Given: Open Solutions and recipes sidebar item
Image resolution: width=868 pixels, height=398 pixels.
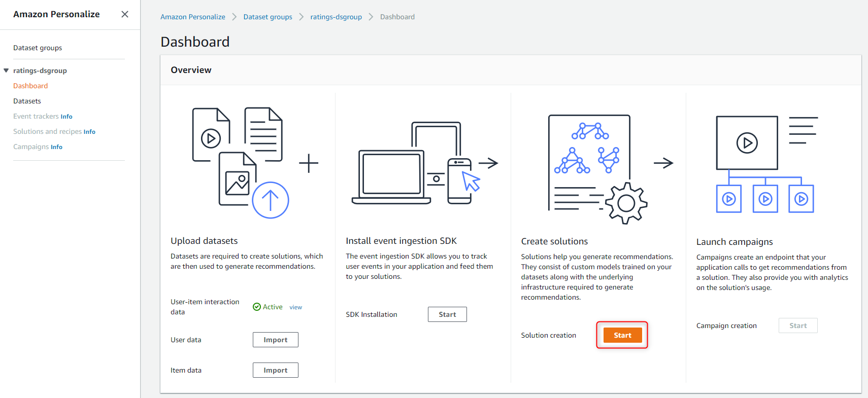Looking at the screenshot, I should (47, 131).
